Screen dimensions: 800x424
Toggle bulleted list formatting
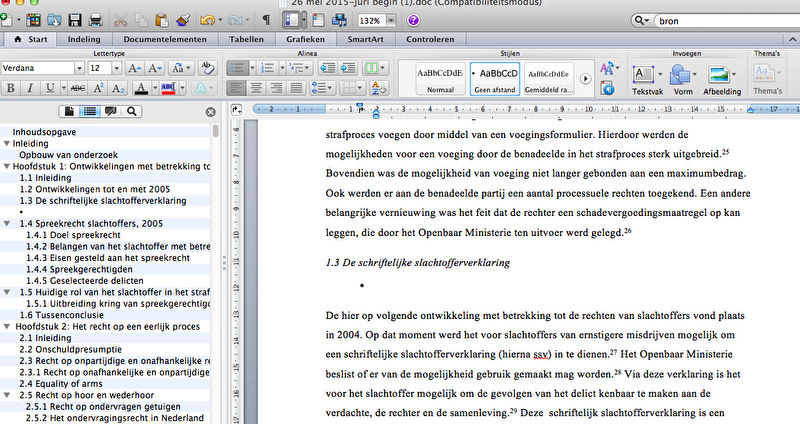(238, 68)
